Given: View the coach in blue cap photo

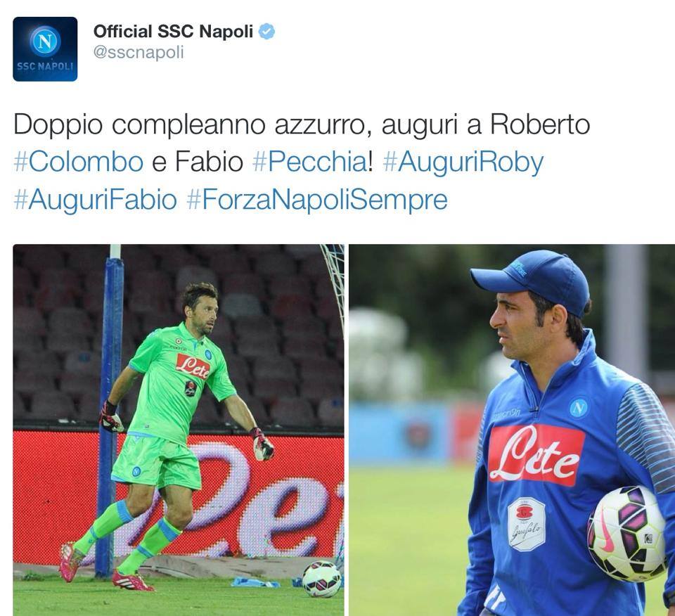Looking at the screenshot, I should 512,430.
